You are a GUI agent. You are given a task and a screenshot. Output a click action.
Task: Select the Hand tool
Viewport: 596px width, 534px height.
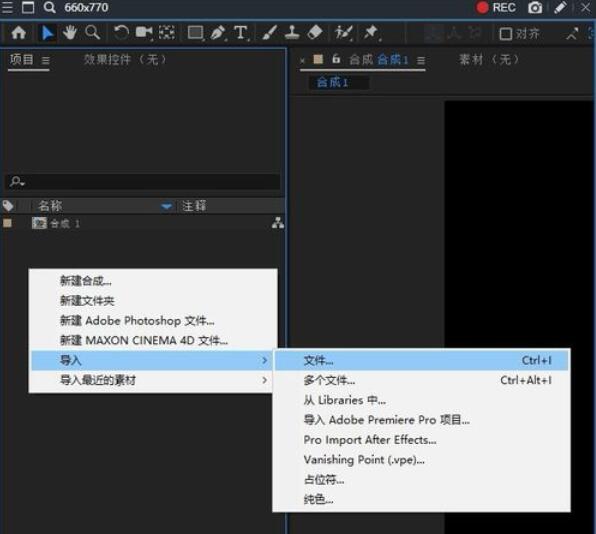pos(70,33)
